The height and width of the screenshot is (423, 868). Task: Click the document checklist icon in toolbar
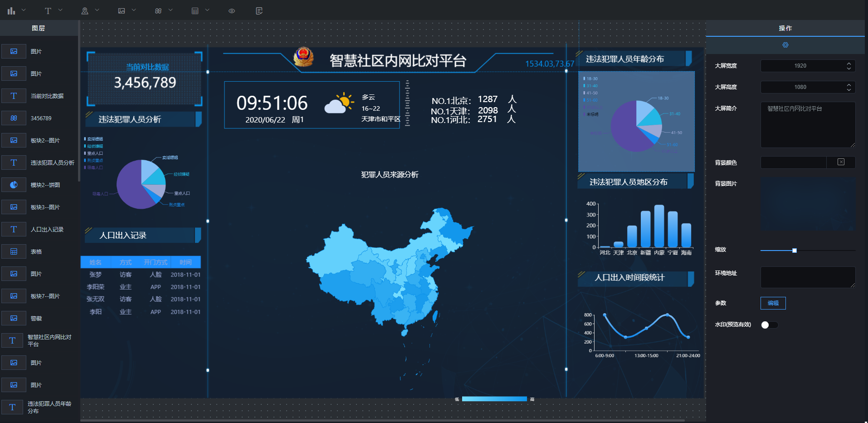[259, 10]
